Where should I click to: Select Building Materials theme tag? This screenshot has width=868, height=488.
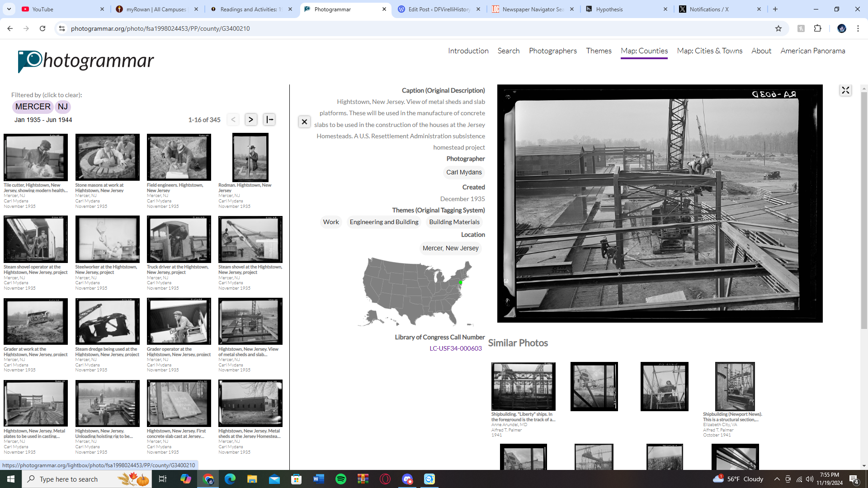pyautogui.click(x=454, y=222)
